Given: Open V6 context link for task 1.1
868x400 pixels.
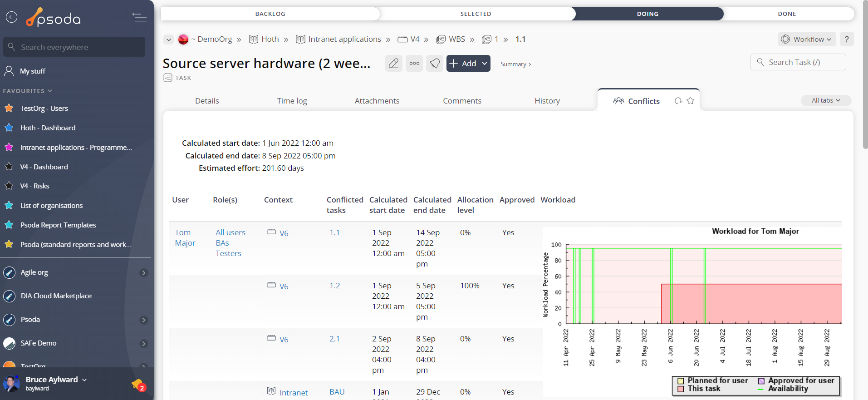Looking at the screenshot, I should (x=284, y=233).
